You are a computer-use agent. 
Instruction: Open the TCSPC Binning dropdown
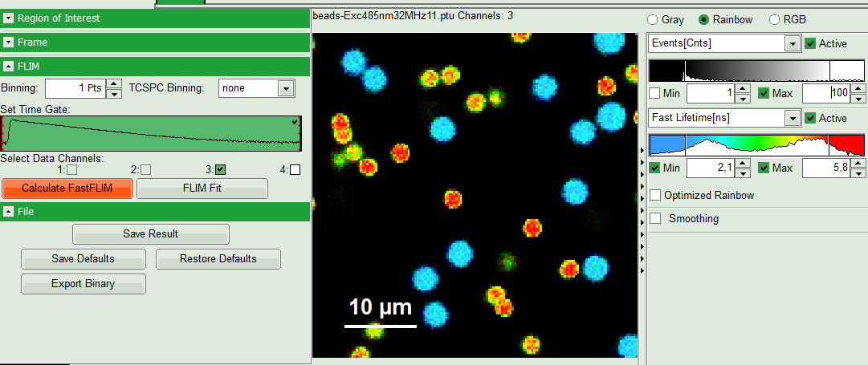(x=286, y=88)
